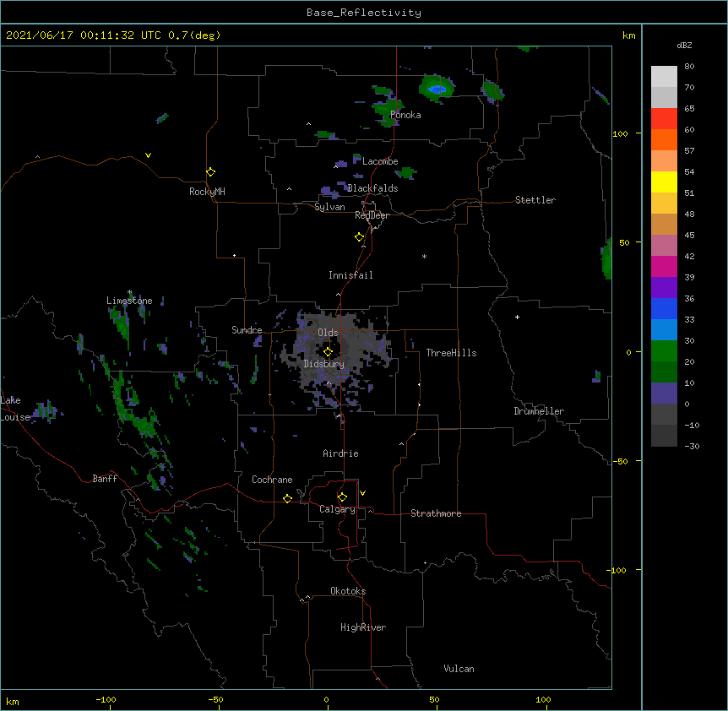728x711 pixels.
Task: Click the blue-core storm cell northeast of Ponoka
Action: coord(437,88)
